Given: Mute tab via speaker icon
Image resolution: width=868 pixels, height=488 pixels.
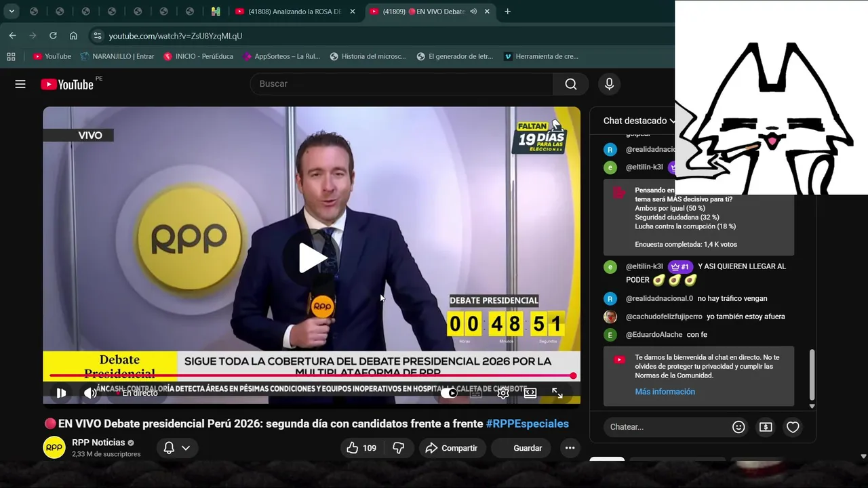Looking at the screenshot, I should (473, 12).
